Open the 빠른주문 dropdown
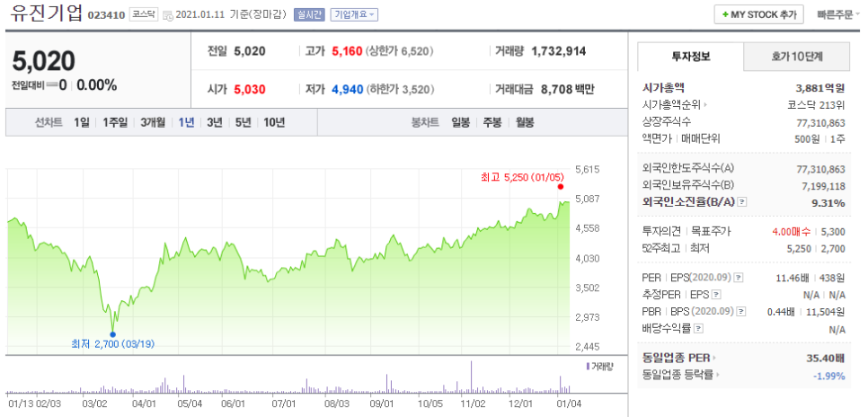The image size is (868, 417). coord(837,15)
